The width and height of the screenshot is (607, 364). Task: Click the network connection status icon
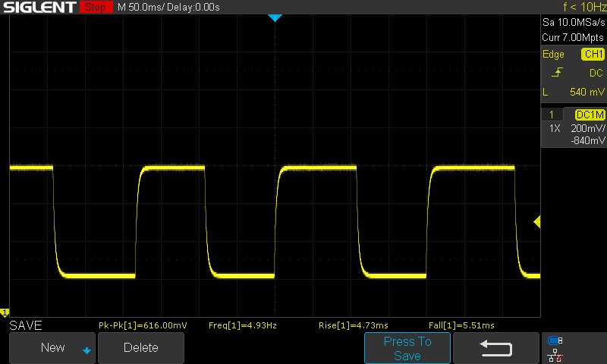pyautogui.click(x=555, y=354)
